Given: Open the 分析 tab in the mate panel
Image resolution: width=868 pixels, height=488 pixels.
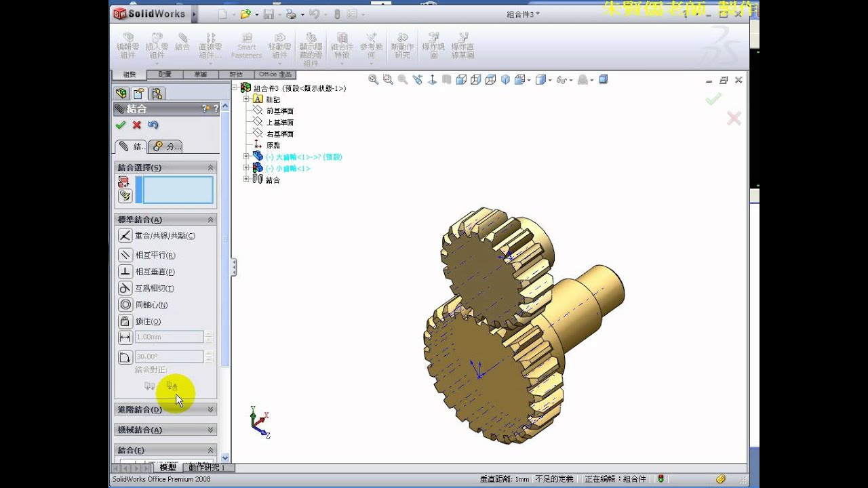Looking at the screenshot, I should pos(166,146).
